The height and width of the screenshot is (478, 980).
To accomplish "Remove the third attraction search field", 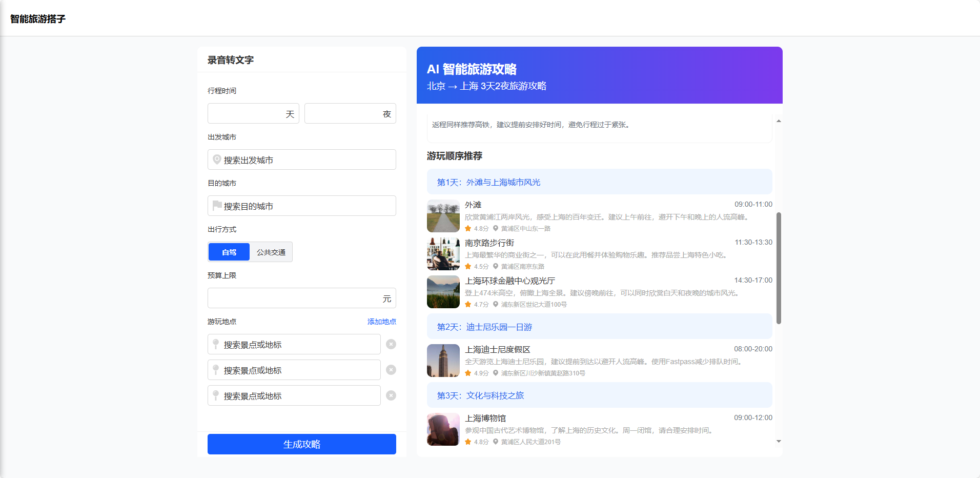I will tap(391, 395).
